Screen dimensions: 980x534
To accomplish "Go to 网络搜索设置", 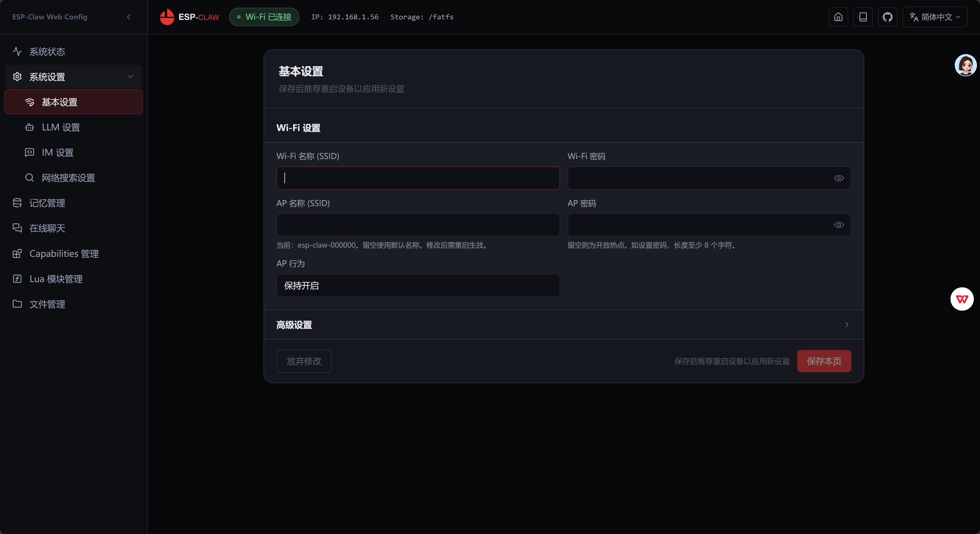I will pos(74,177).
